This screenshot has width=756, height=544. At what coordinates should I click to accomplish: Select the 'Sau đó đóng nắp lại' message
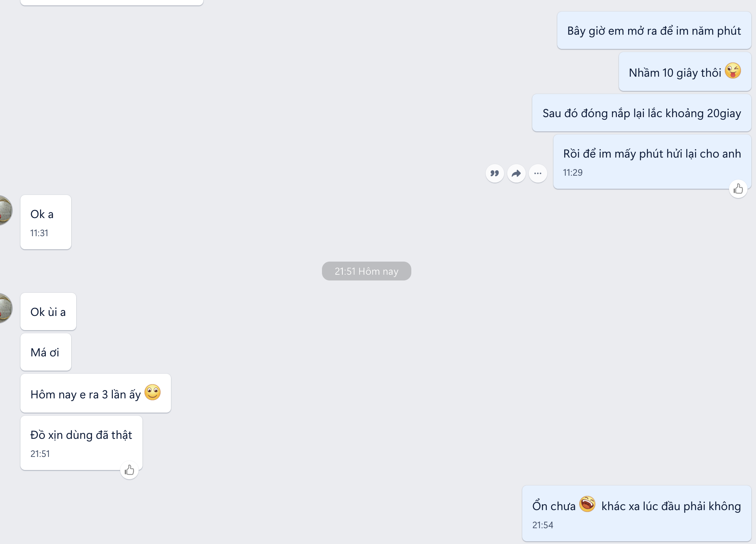click(641, 113)
